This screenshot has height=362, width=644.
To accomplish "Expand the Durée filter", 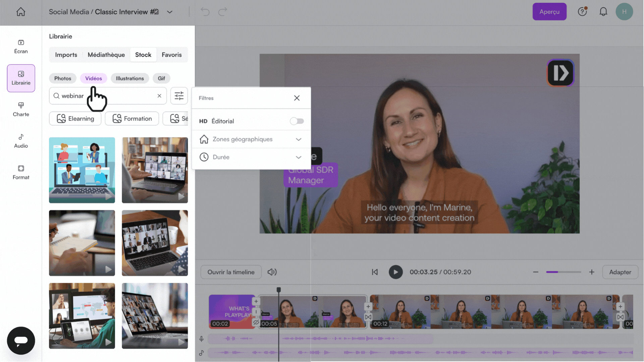I will click(x=298, y=157).
